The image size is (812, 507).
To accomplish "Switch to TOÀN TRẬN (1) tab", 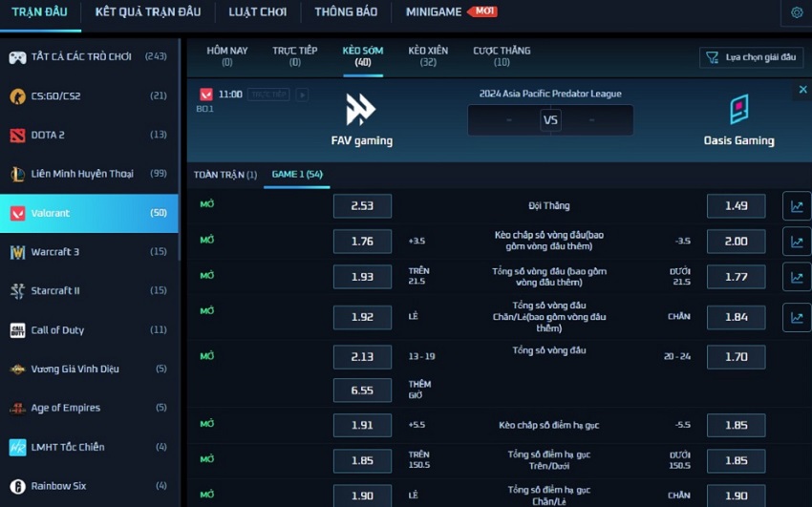I will point(225,175).
